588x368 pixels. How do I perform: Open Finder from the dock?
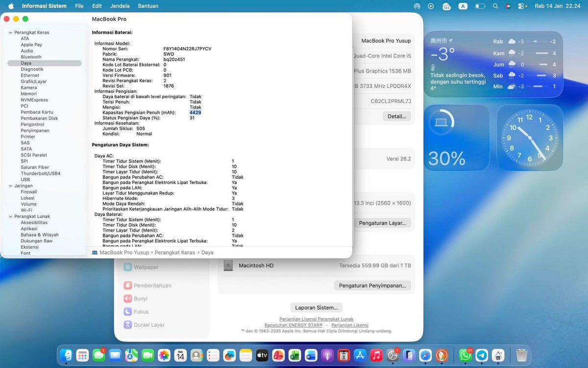click(x=66, y=355)
